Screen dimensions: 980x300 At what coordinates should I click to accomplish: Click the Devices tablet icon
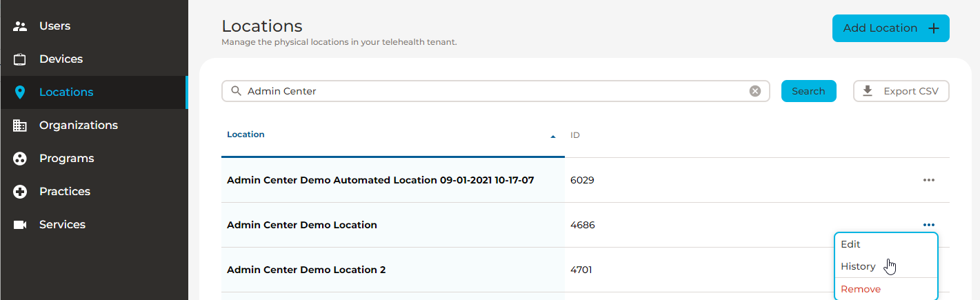point(20,59)
